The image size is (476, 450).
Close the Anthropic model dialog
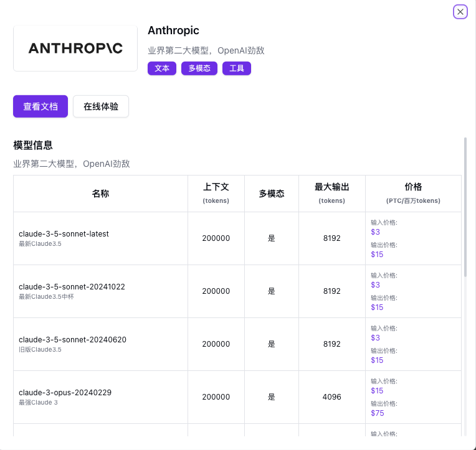pyautogui.click(x=460, y=12)
